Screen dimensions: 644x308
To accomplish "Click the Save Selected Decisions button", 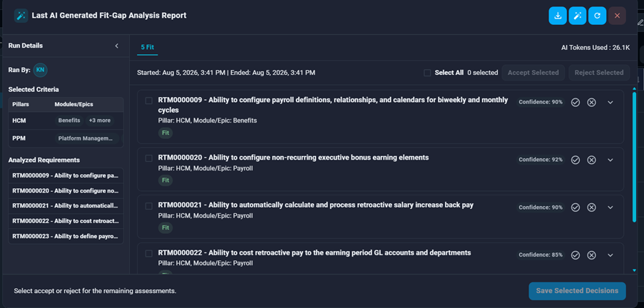I will point(577,291).
